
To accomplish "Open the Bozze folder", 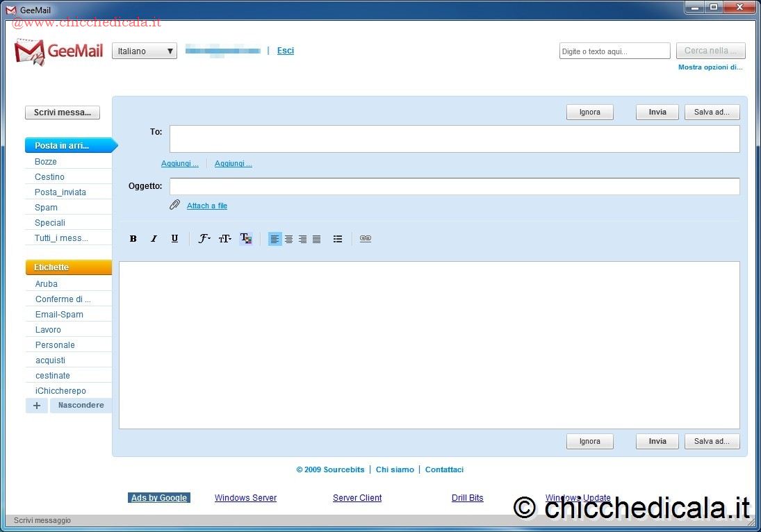I will click(x=46, y=162).
